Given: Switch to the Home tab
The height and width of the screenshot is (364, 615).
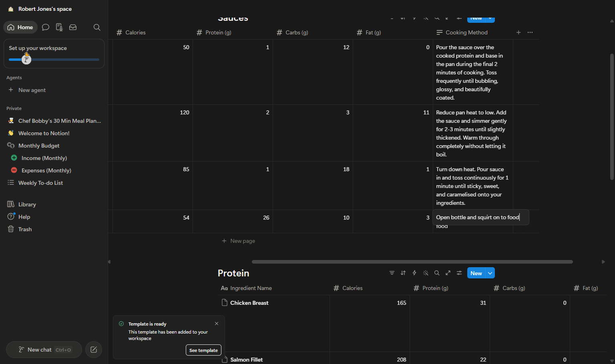Looking at the screenshot, I should point(20,27).
